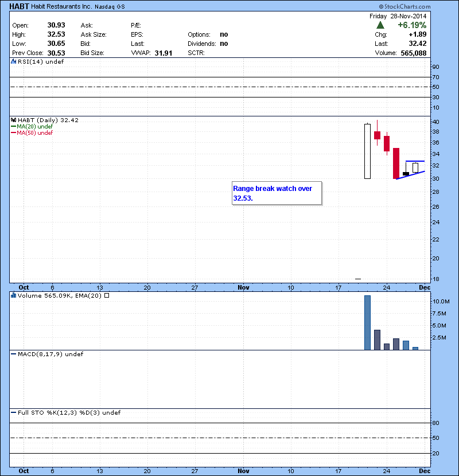This screenshot has height=476, width=459.
Task: Click the Open value 30.93
Action: coord(56,25)
